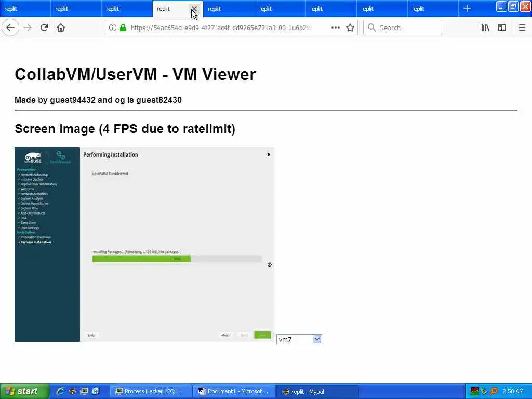532x399 pixels.
Task: Click the "Disk" step in the sidebar
Action: (23, 218)
